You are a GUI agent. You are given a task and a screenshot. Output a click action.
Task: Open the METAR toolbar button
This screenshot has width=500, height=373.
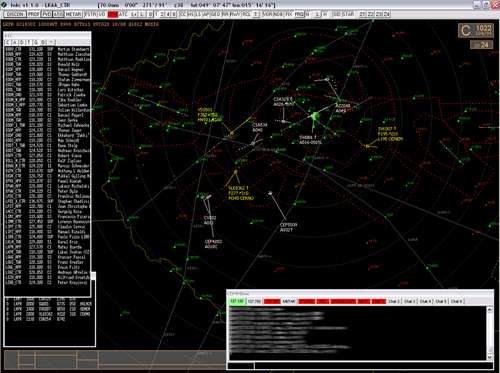pyautogui.click(x=73, y=14)
